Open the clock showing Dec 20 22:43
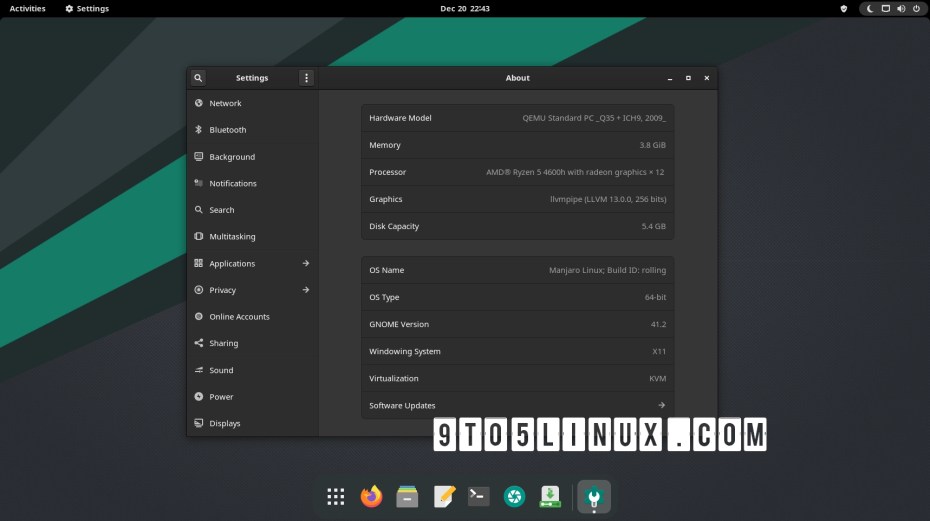The image size is (930, 521). click(465, 9)
